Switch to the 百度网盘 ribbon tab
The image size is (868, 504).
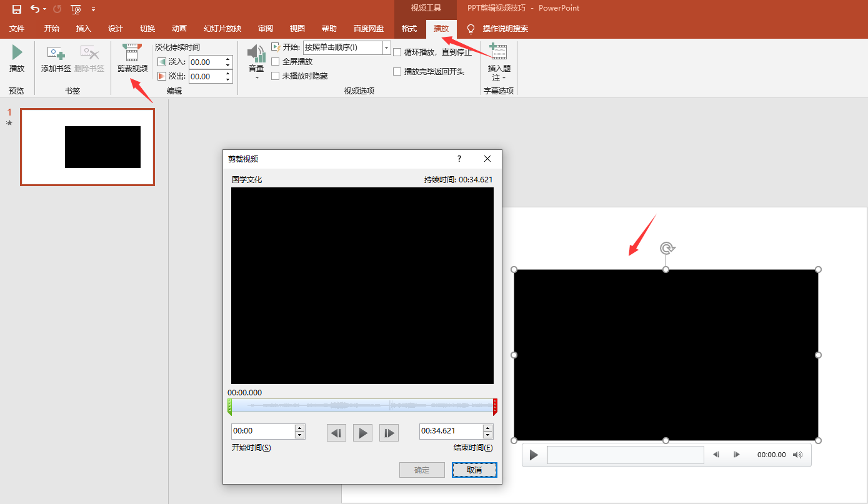tap(369, 29)
